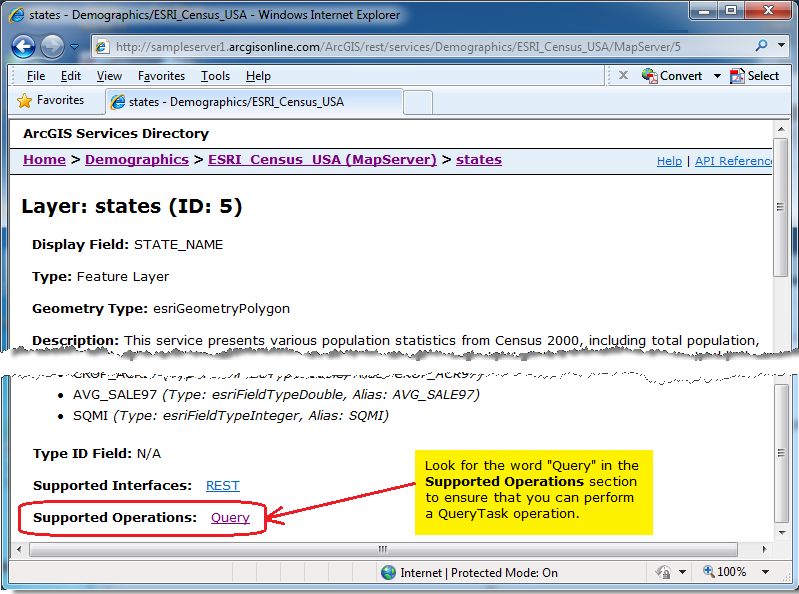Click the upper pane scroll up arrow
Image resolution: width=799 pixels, height=594 pixels.
[x=780, y=129]
